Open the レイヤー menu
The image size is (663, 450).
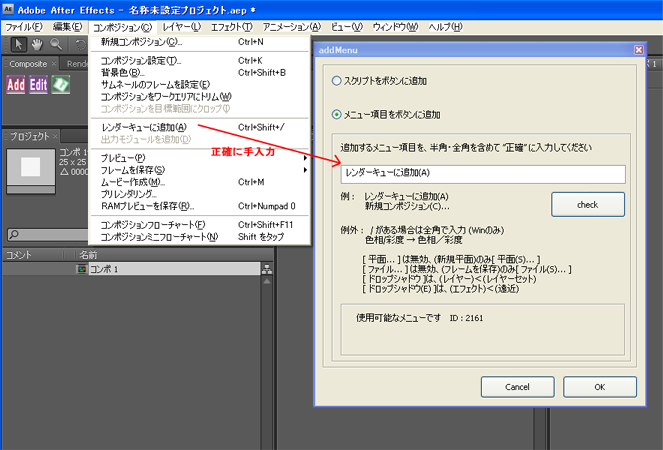click(x=181, y=27)
